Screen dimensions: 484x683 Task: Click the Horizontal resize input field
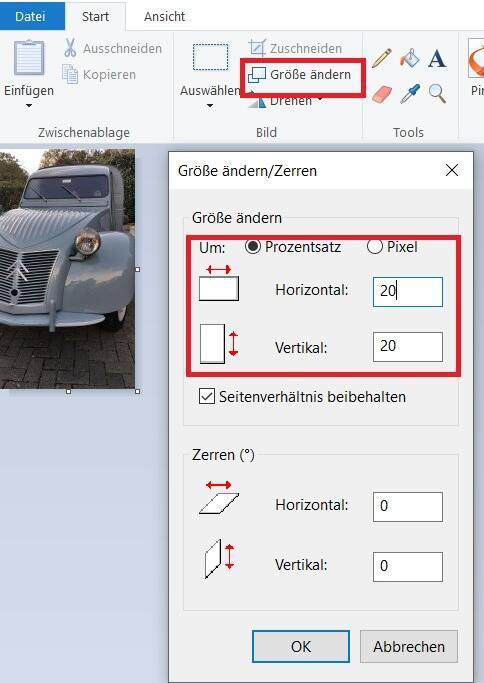click(x=408, y=291)
